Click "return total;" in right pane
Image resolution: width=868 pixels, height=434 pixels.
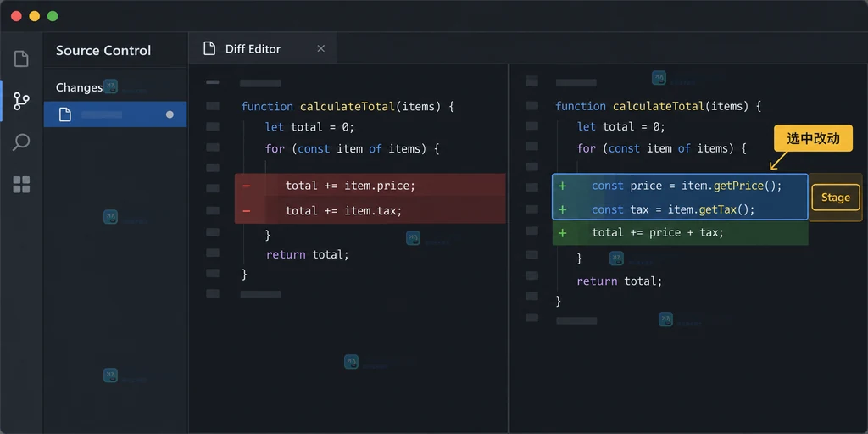tap(620, 281)
